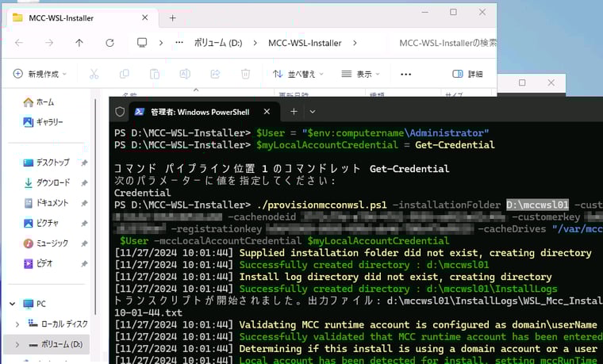Collapse the PC tree node
This screenshot has width=603, height=364.
[13, 304]
